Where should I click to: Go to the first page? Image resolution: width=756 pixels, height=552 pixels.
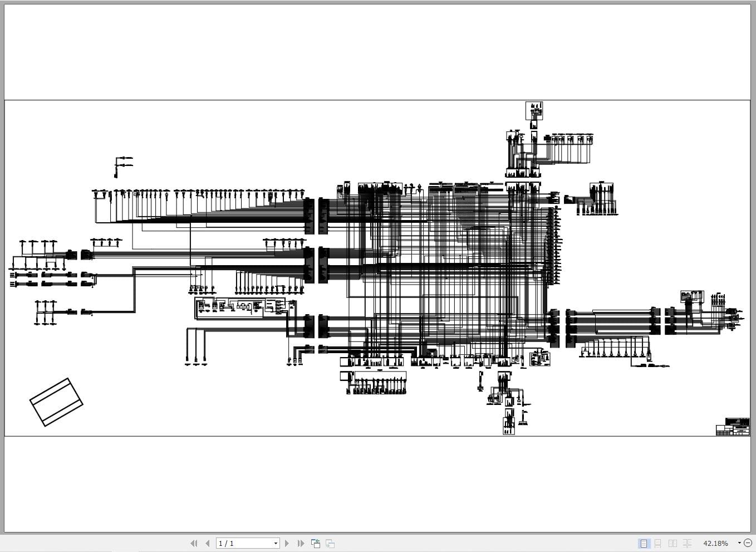pos(194,543)
